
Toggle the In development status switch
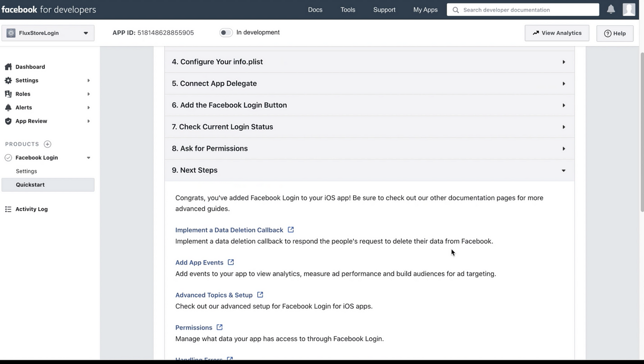(226, 32)
